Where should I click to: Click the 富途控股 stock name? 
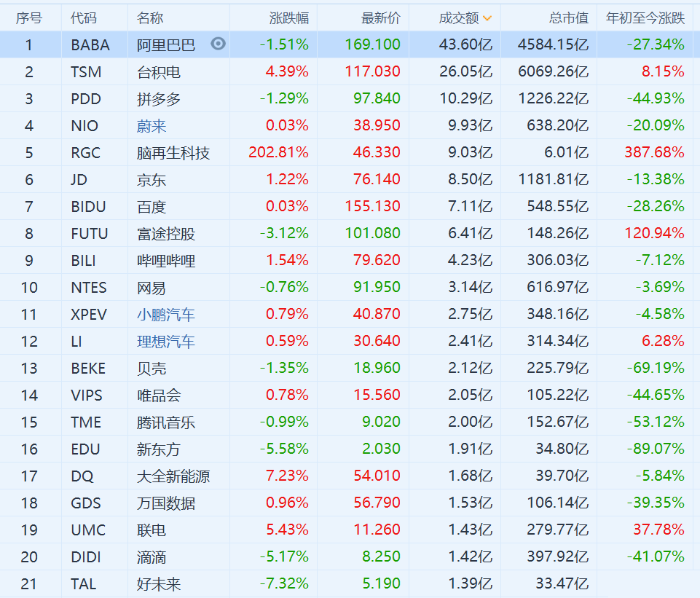[166, 234]
